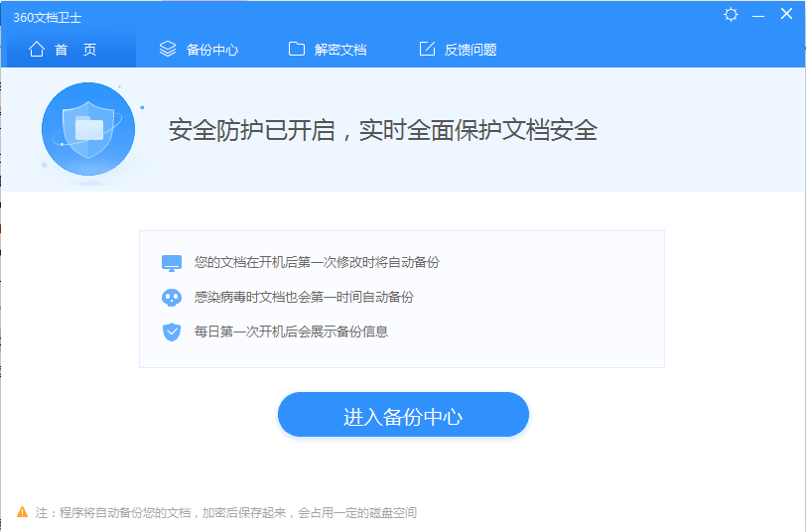Open the 解密文档 tab
This screenshot has width=806, height=532.
tap(328, 50)
